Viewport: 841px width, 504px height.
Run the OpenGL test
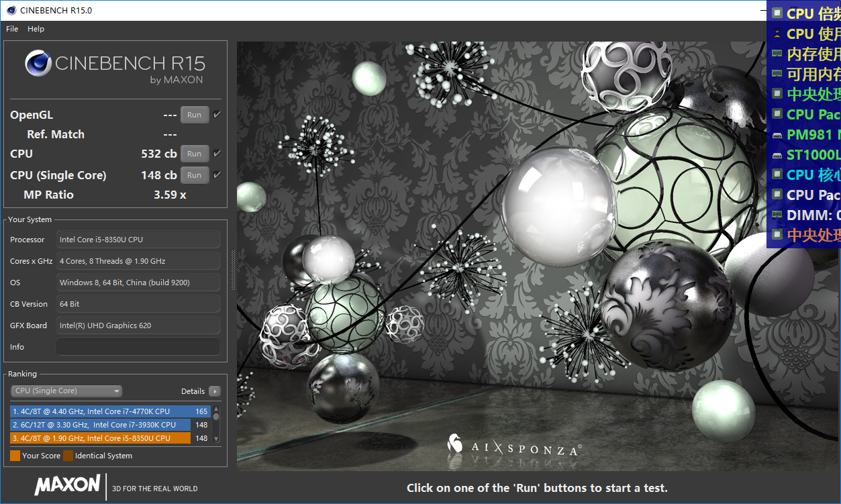195,115
